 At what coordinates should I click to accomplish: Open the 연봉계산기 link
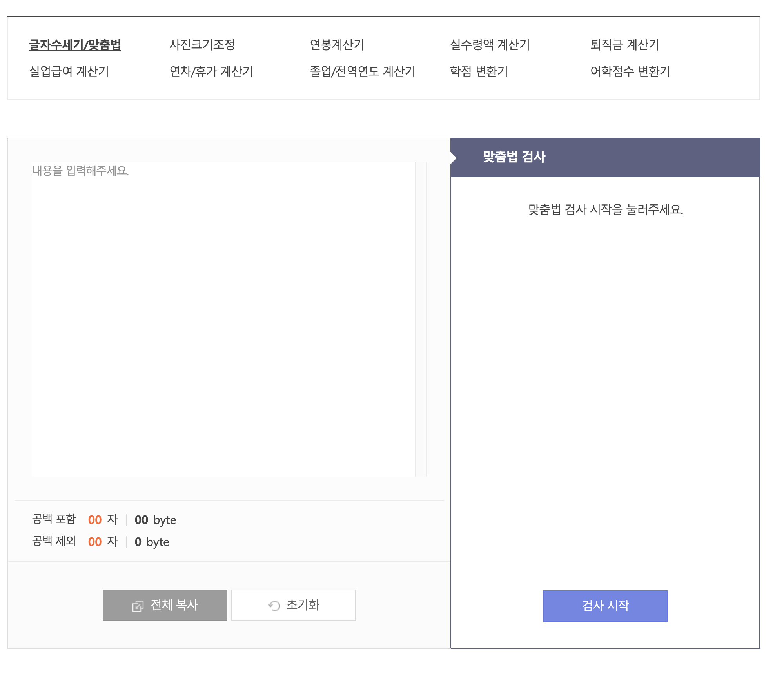[x=337, y=45]
